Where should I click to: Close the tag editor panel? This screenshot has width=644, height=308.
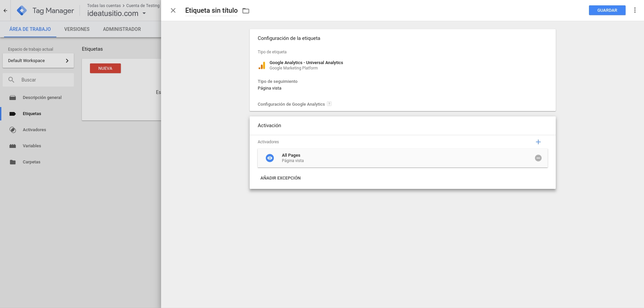click(173, 10)
